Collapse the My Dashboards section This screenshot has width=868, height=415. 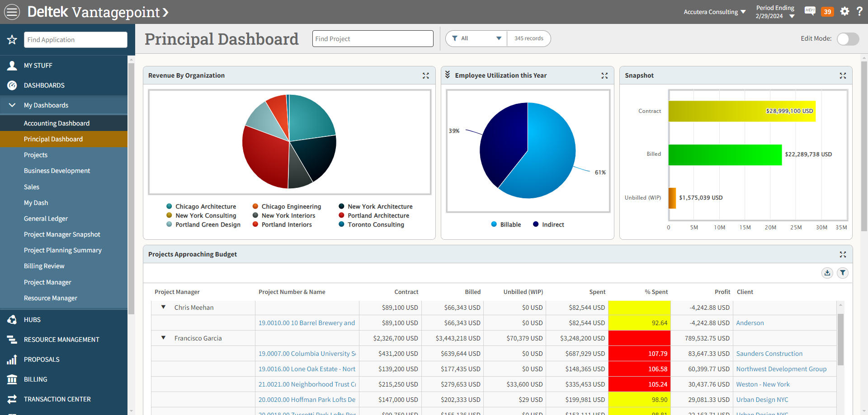12,105
